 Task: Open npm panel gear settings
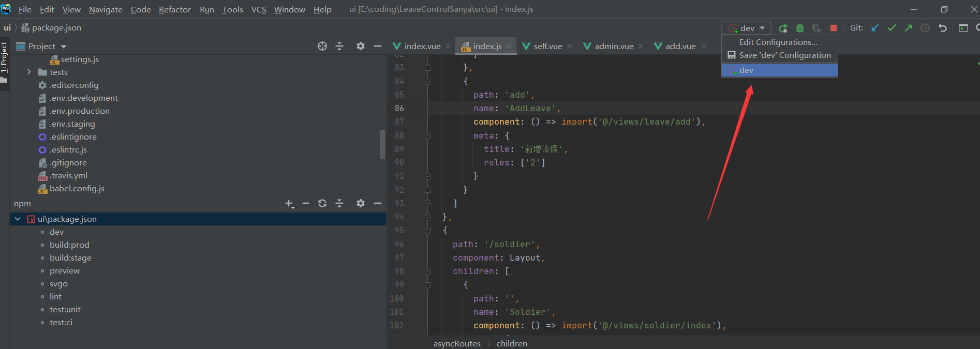[361, 203]
